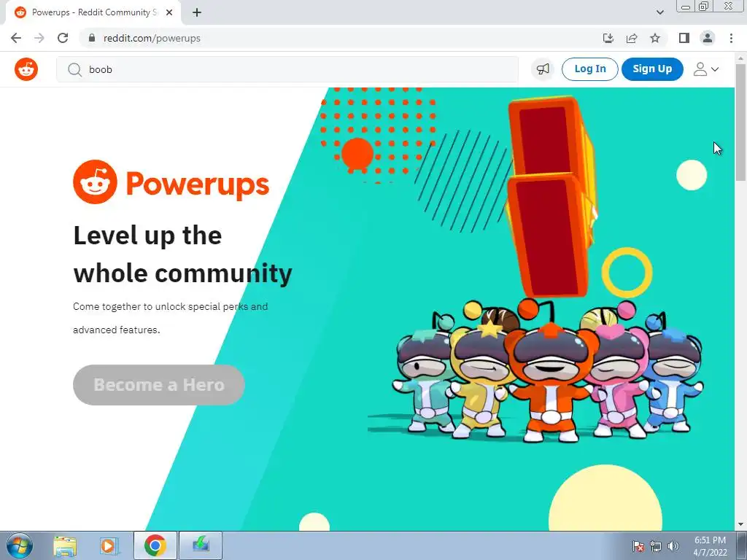The height and width of the screenshot is (560, 747).
Task: Click the page vertical scrollbar thumb
Action: (x=740, y=122)
